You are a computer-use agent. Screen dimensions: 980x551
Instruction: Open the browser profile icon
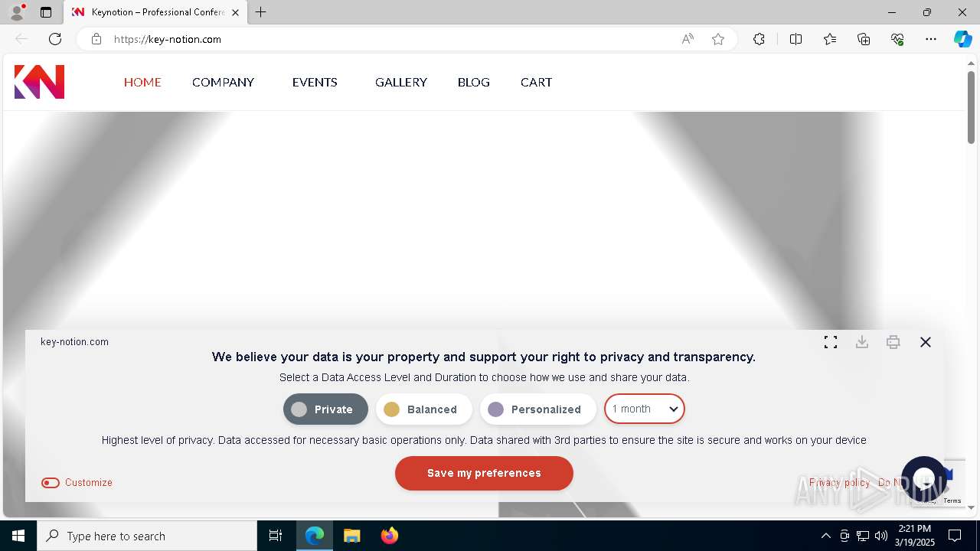click(17, 12)
